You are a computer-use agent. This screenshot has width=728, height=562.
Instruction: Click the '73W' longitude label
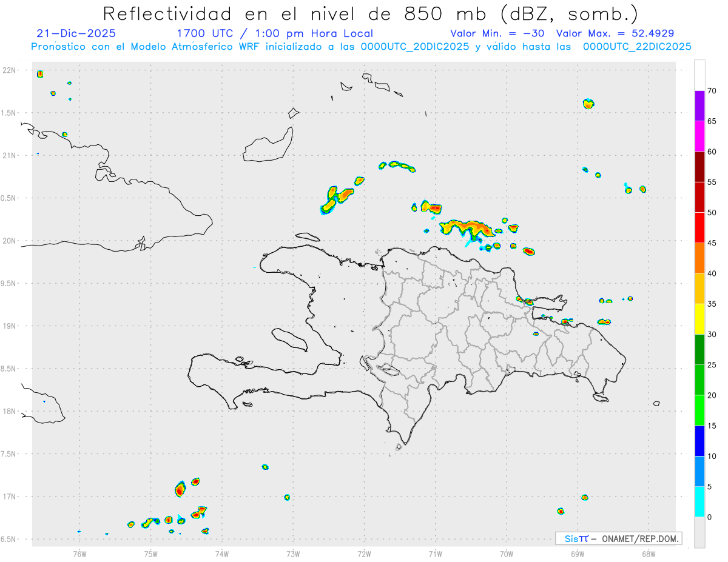click(x=293, y=553)
